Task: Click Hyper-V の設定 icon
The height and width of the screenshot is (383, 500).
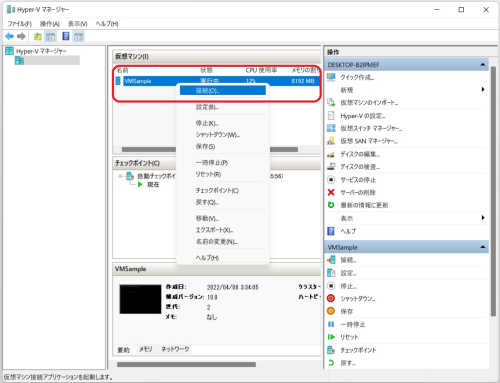Action: coord(331,116)
